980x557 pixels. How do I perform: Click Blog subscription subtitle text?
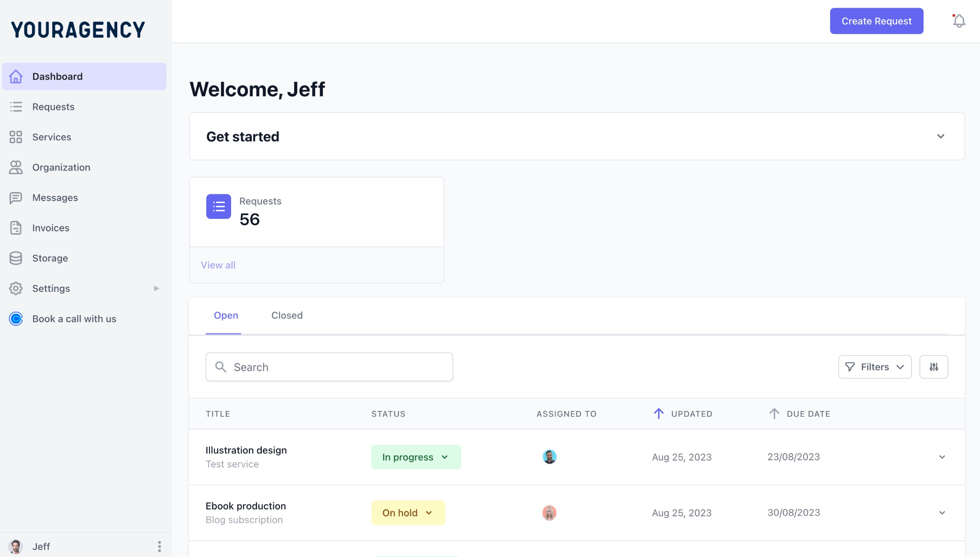point(244,520)
